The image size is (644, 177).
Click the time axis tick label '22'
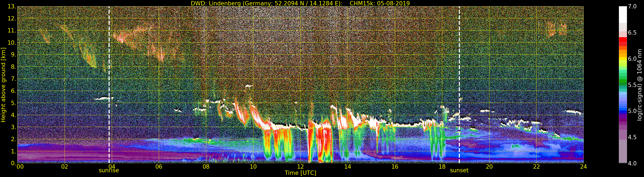point(536,166)
